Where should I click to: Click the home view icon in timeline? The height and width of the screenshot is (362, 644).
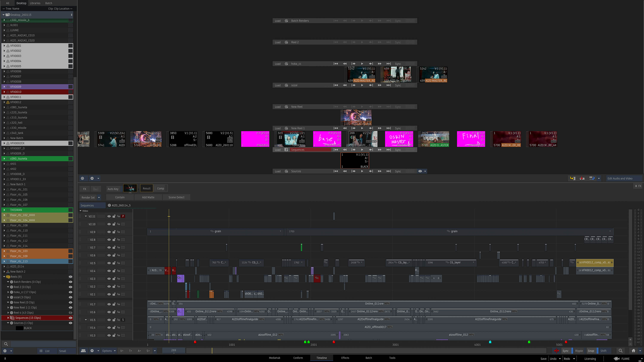(x=633, y=351)
